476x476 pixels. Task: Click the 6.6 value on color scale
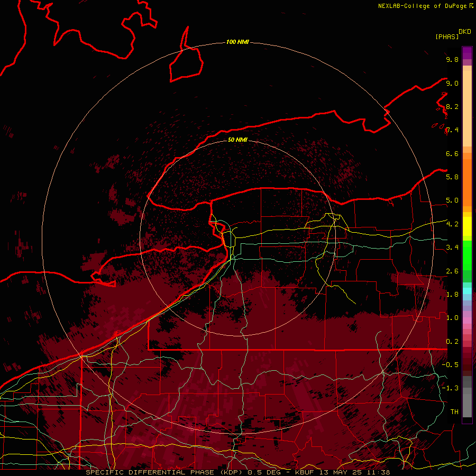point(452,153)
